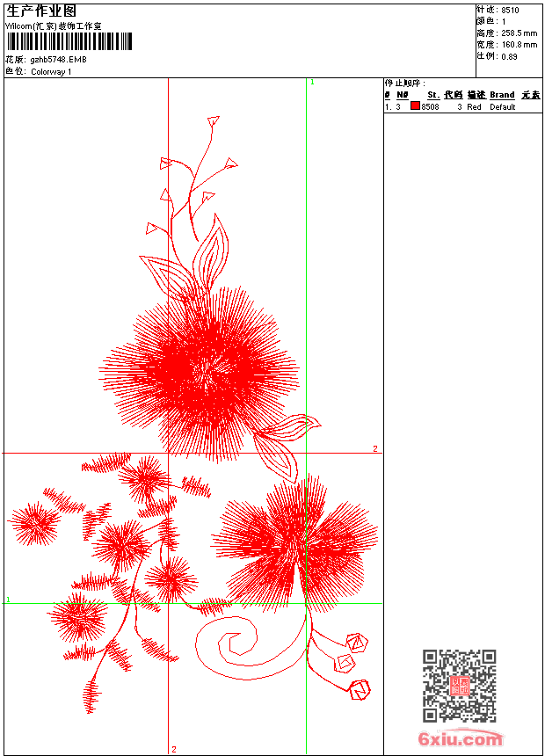Screen dimensions: 545x756
Task: Click the red floral embroidery design preview
Action: pyautogui.click(x=192, y=415)
